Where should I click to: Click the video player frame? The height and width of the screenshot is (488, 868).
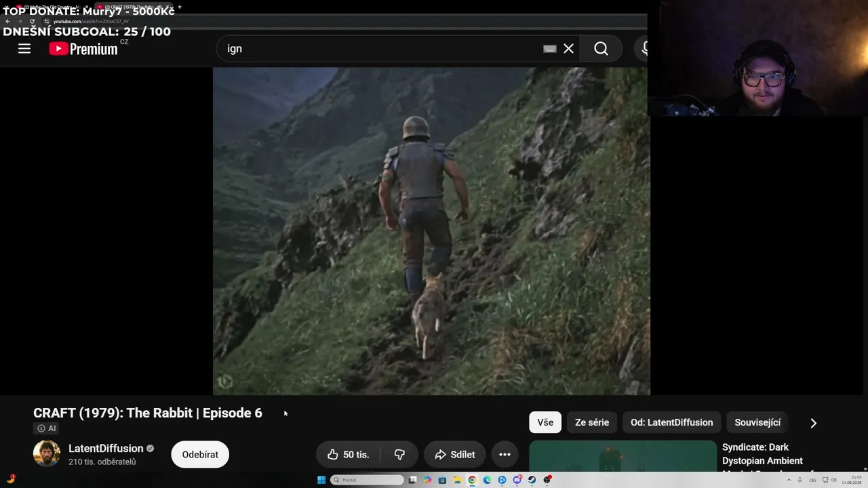[x=431, y=231]
